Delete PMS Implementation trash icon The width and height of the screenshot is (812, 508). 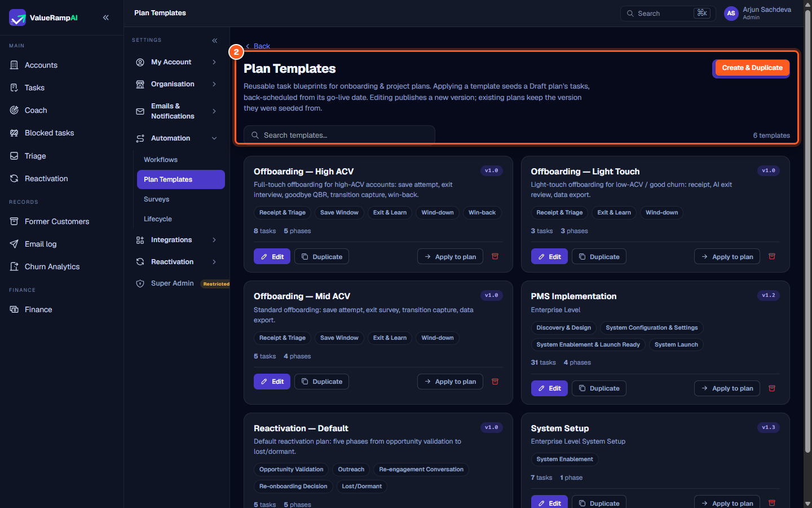coord(772,388)
